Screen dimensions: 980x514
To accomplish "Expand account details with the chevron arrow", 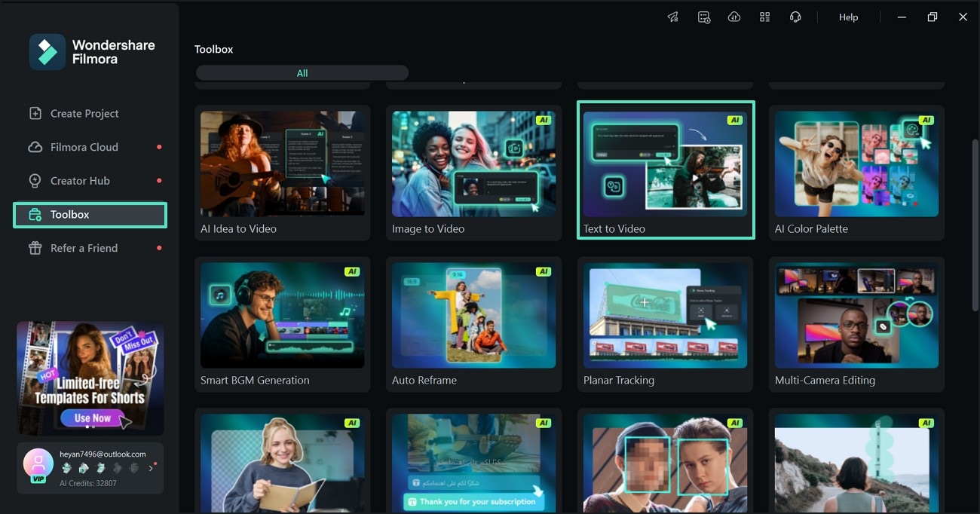I will [x=150, y=468].
